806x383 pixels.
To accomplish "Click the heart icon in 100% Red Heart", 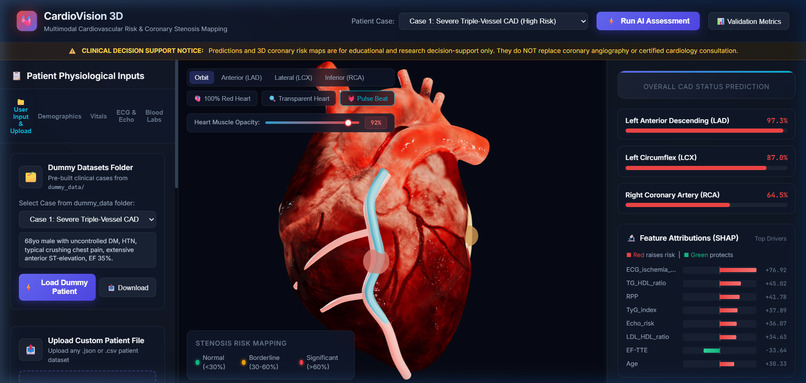I will point(197,98).
